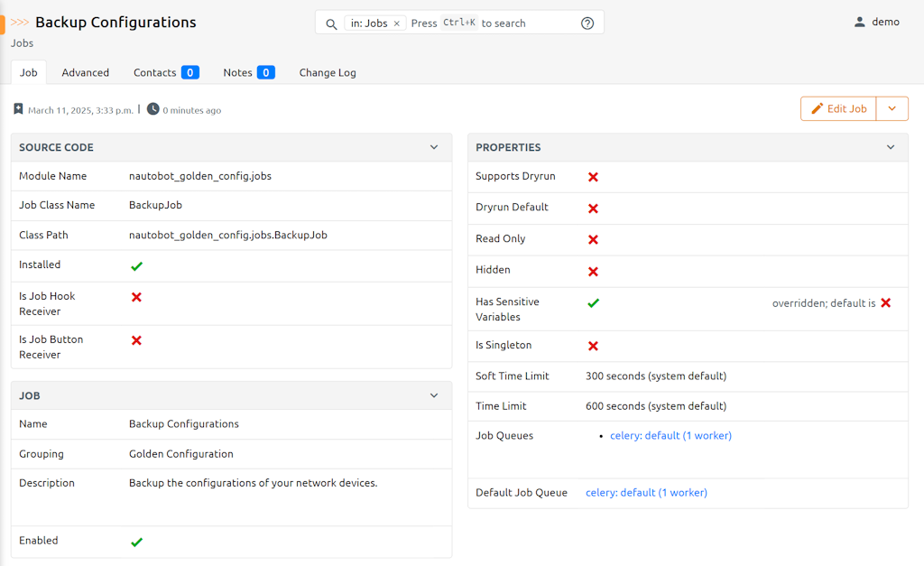Click the bookmark icon beside the creation date
Screen dimensions: 924x566
(18, 109)
